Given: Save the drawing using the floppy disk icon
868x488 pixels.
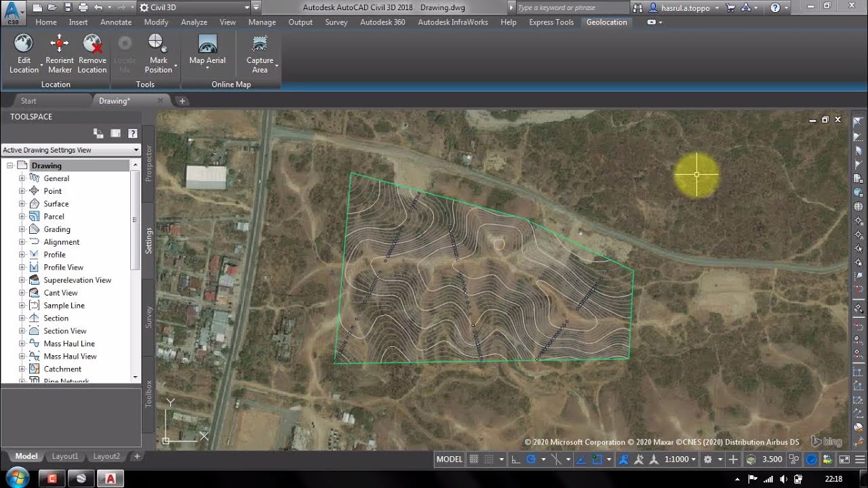Looking at the screenshot, I should pyautogui.click(x=66, y=7).
